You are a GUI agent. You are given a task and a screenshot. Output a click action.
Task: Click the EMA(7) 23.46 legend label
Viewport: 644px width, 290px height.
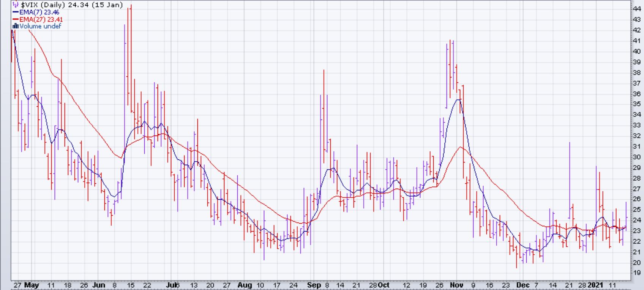coord(39,12)
